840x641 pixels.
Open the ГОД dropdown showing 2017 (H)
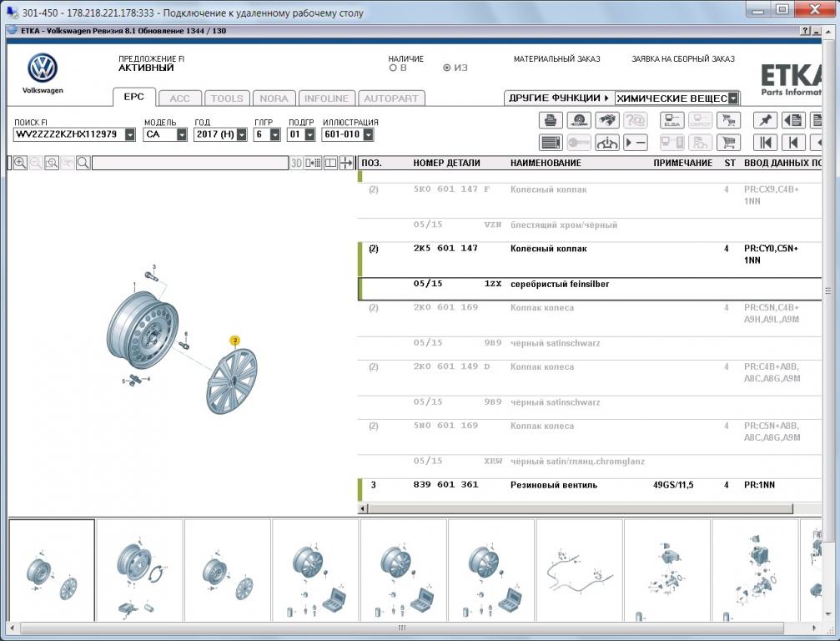coord(242,134)
